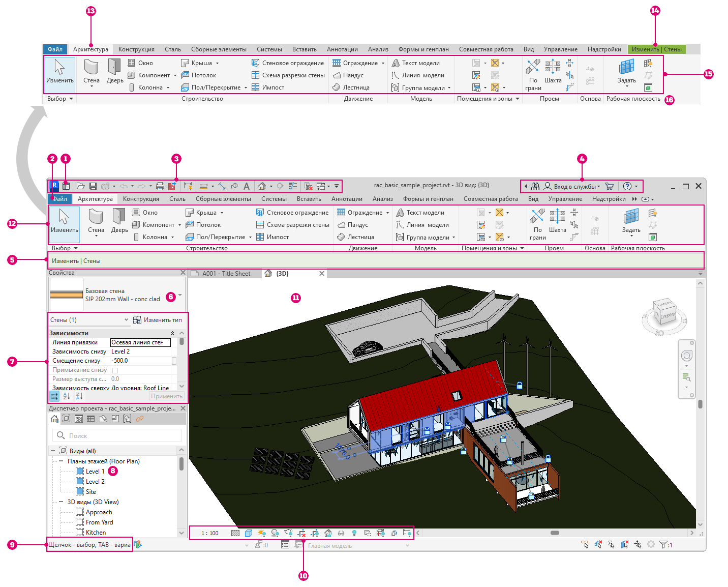Open default 3D view house icon in quick access toolbar
728x587 pixels.
[262, 186]
